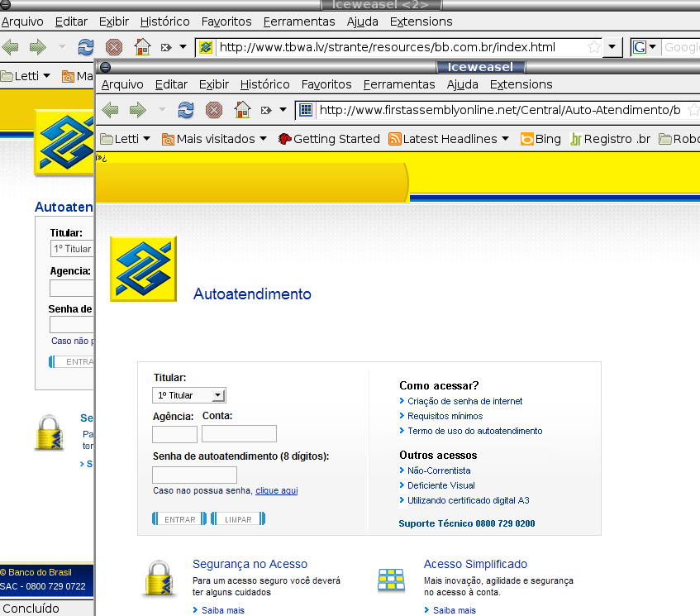The image size is (700, 616).
Task: Click Segurança no Acesso heading
Action: pyautogui.click(x=250, y=564)
